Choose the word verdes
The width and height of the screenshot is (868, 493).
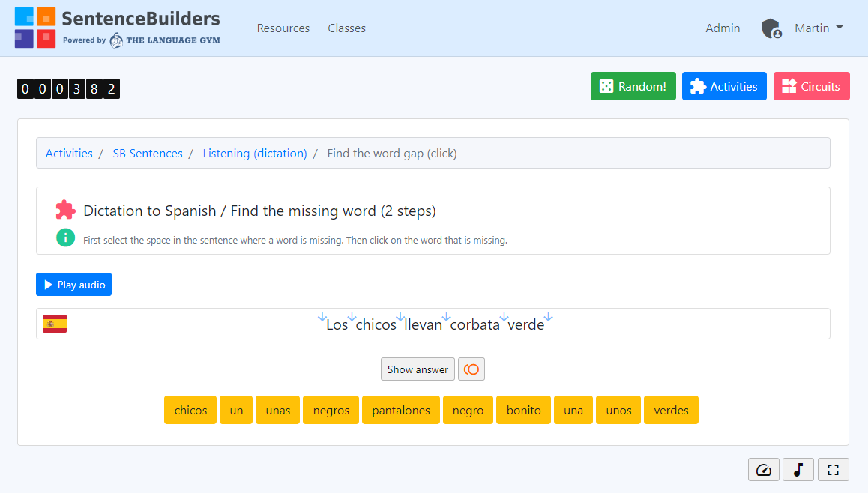tap(671, 410)
